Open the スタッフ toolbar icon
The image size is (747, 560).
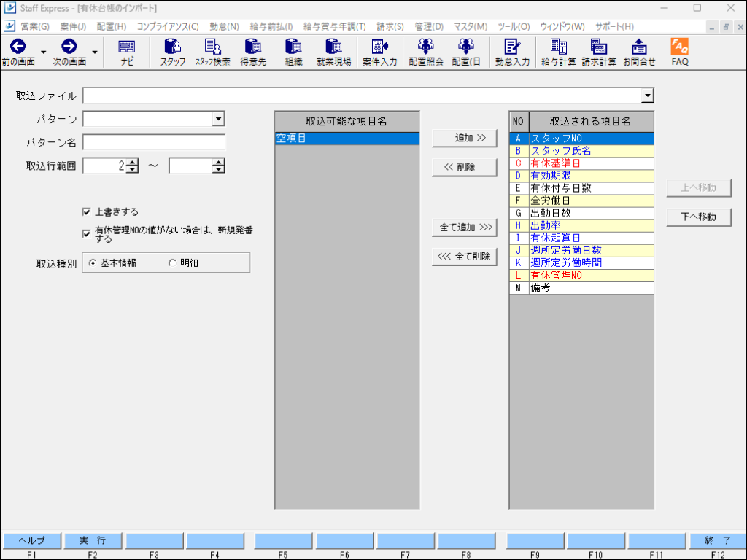click(172, 47)
